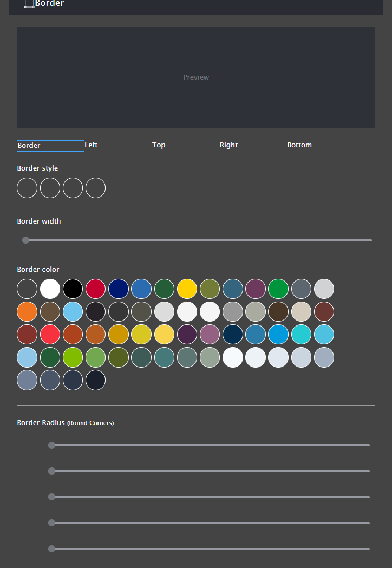Image resolution: width=392 pixels, height=568 pixels.
Task: Select the pure white swatch in first row
Action: [x=50, y=289]
